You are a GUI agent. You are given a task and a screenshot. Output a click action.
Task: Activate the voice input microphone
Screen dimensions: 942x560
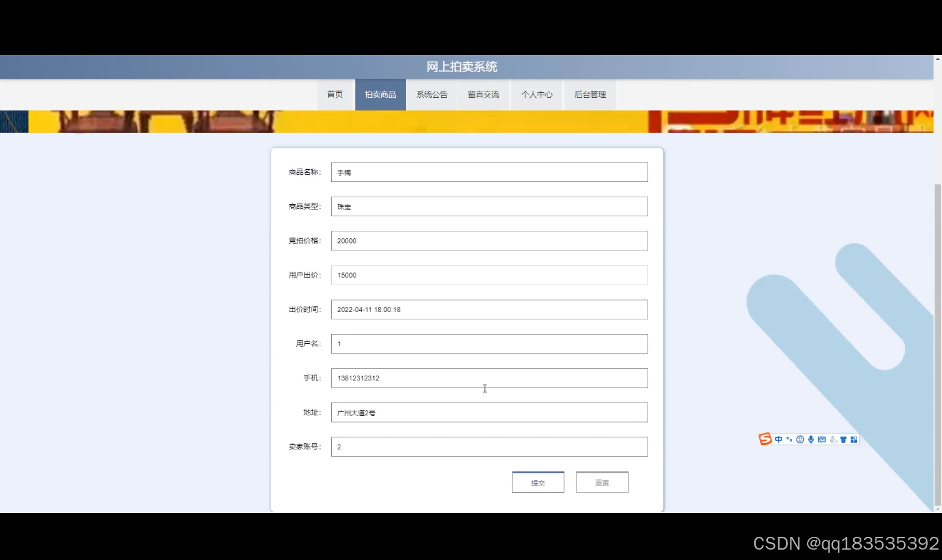pyautogui.click(x=811, y=439)
